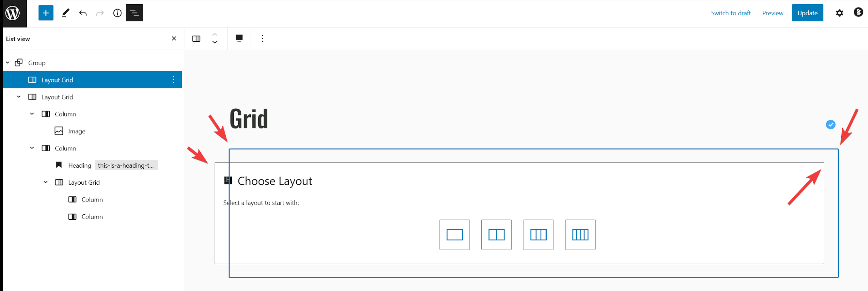Screen dimensions: 868x291
Task: Select the two-column layout option
Action: click(496, 235)
